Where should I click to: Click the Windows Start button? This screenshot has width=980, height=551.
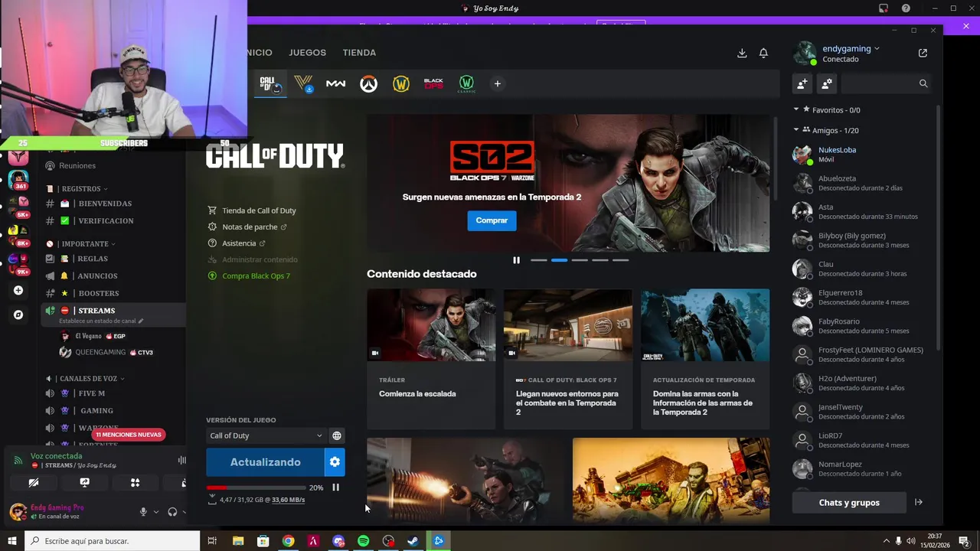[x=11, y=541]
